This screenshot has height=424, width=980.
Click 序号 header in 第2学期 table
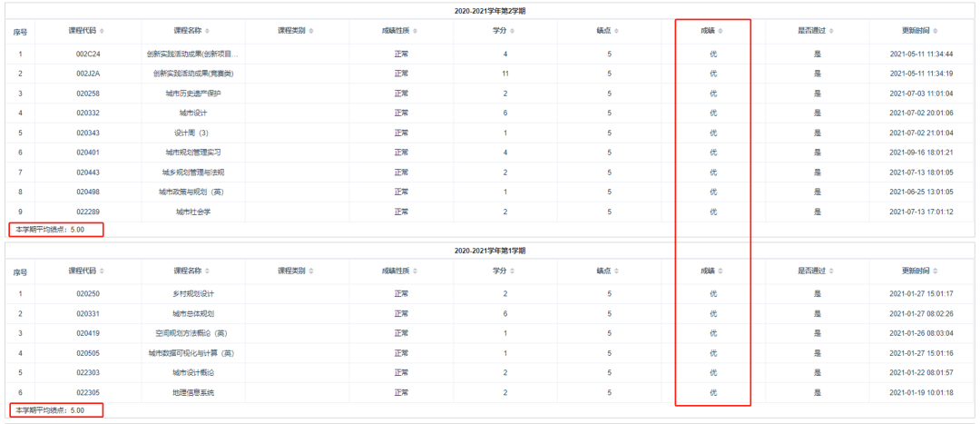pyautogui.click(x=20, y=32)
